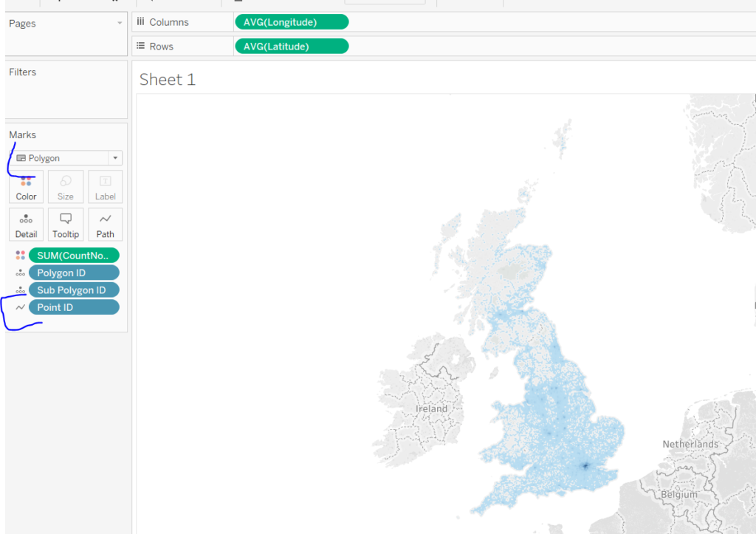Click detail icon beside Polygon ID pill
Image resolution: width=756 pixels, height=534 pixels.
tap(20, 273)
